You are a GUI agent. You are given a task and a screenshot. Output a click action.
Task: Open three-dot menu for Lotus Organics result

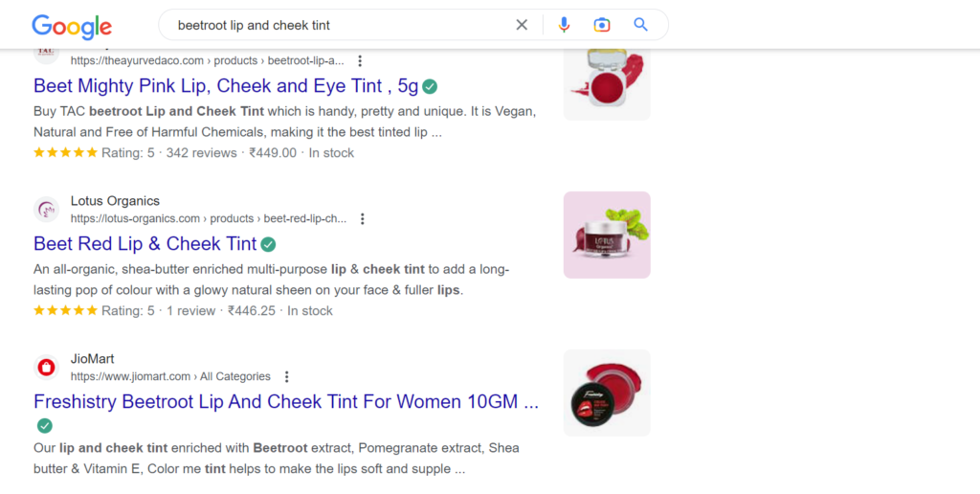[x=362, y=218]
